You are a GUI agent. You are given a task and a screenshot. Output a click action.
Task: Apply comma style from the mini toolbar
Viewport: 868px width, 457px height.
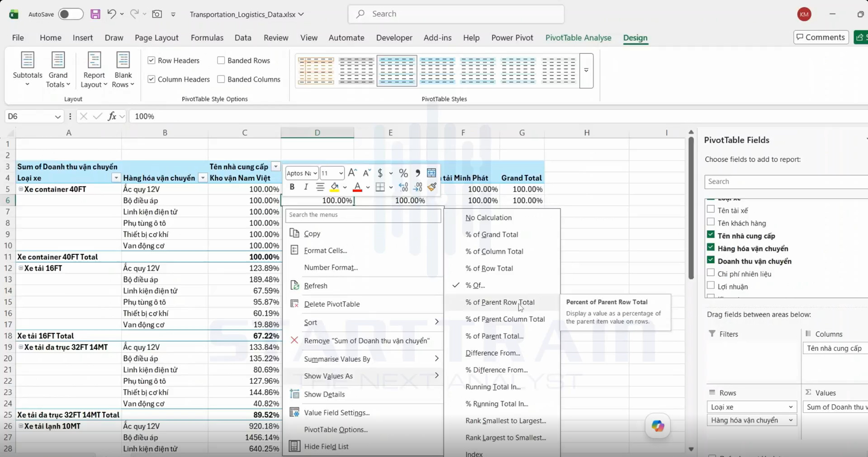(x=417, y=173)
